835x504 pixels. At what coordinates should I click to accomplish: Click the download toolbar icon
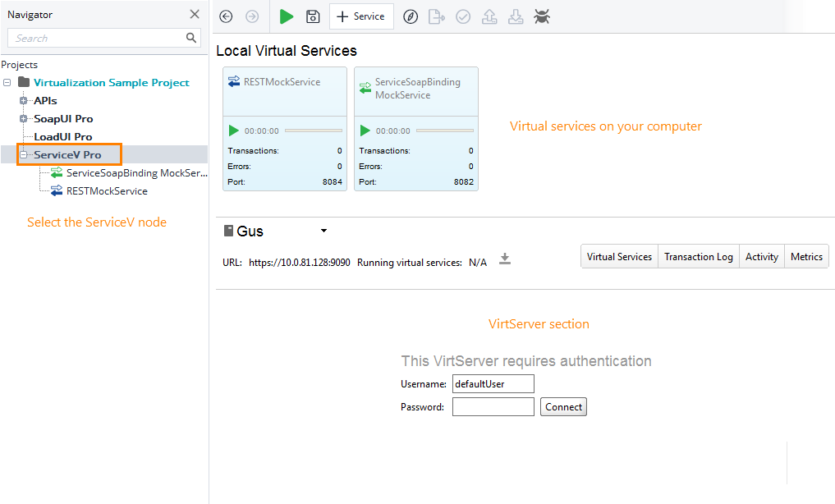pos(516,17)
